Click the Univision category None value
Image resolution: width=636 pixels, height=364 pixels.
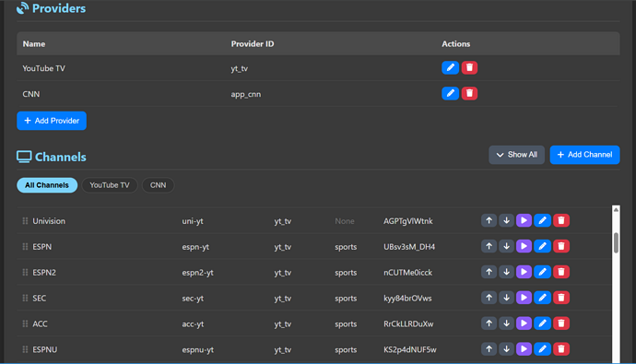point(345,221)
